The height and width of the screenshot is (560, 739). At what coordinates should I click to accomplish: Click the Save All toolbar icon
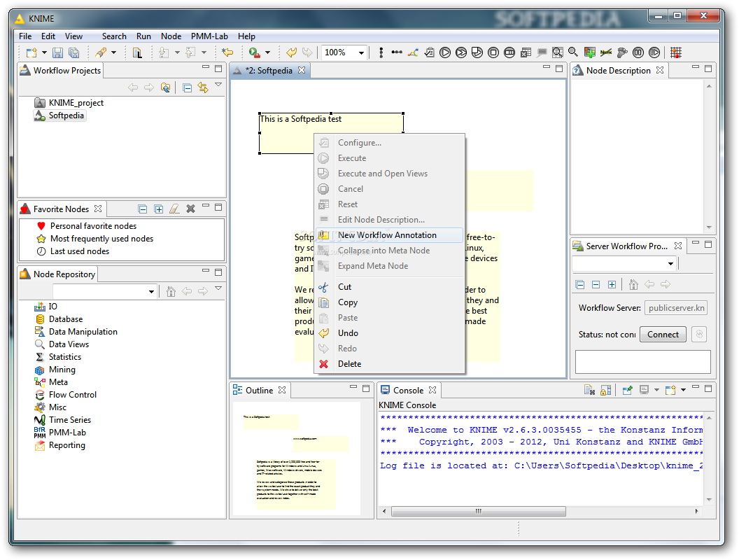tap(74, 52)
